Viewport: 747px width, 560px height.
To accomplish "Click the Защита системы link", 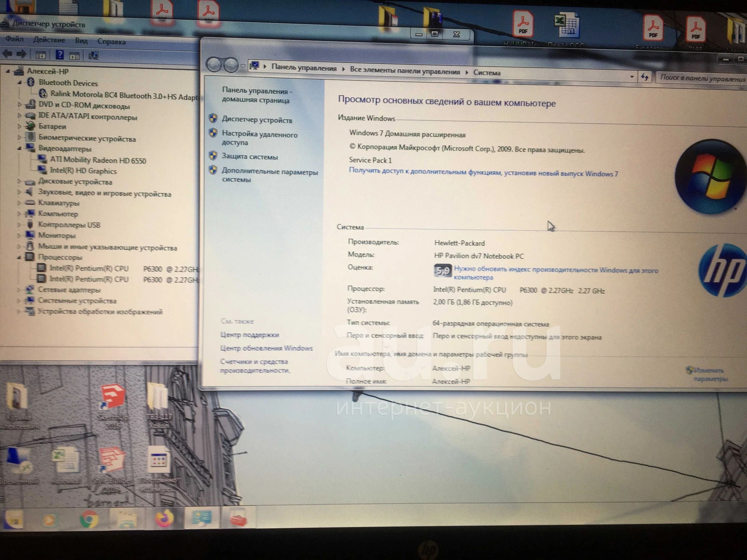I will coord(249,157).
